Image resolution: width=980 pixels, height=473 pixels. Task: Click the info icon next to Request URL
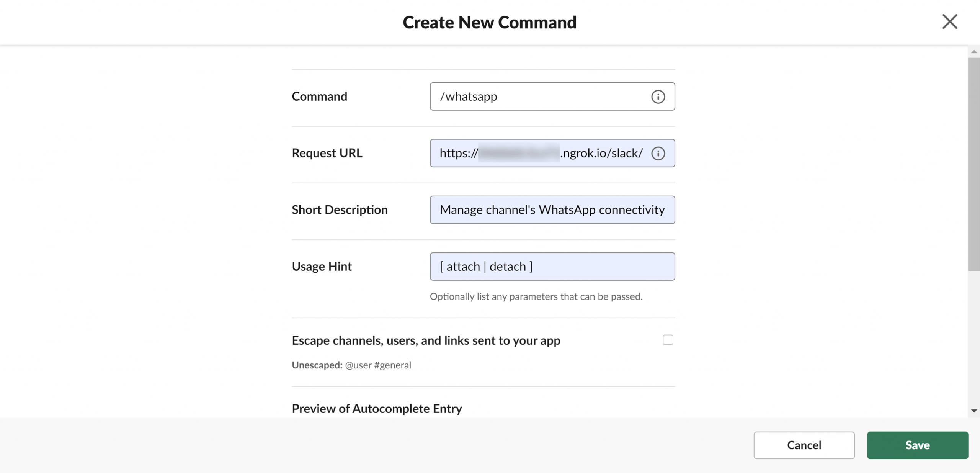tap(658, 153)
